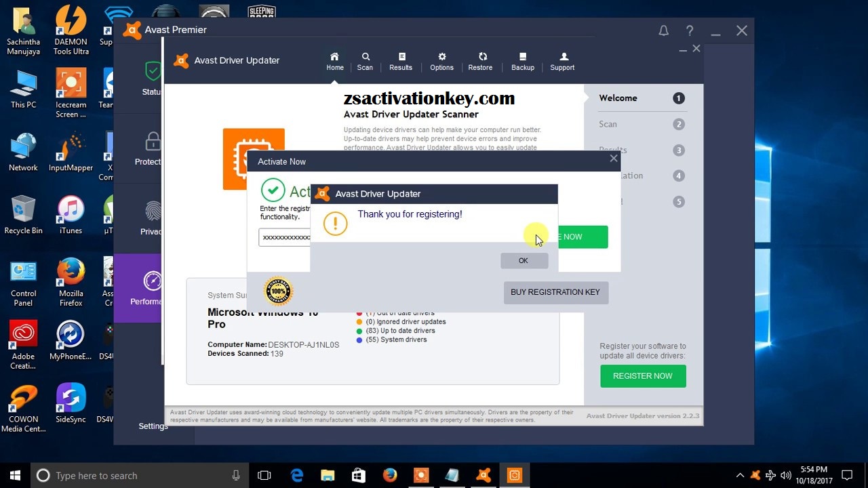Open File Explorer from the taskbar

click(x=328, y=475)
